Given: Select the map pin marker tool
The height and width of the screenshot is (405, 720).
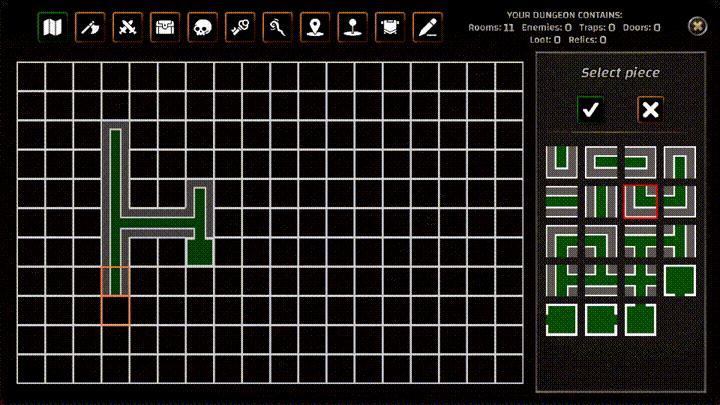Looking at the screenshot, I should [315, 27].
